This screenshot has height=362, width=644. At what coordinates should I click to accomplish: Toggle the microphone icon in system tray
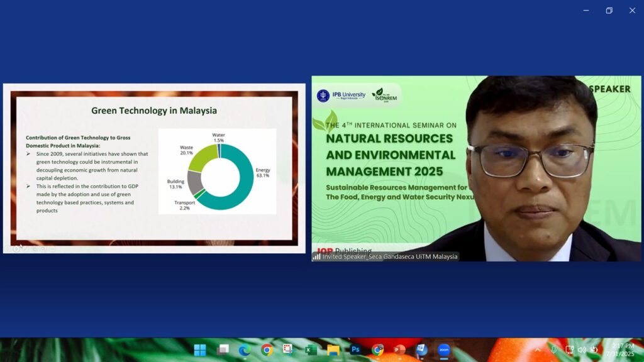(553, 349)
